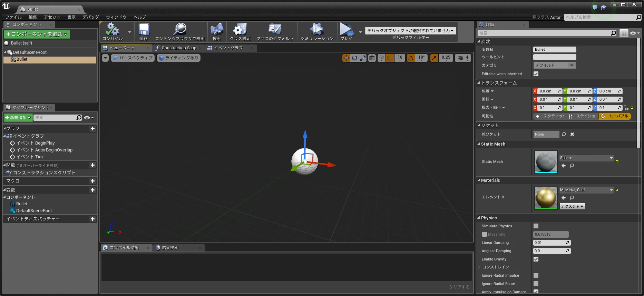This screenshot has height=296, width=644.
Task: Open the debug object filter dropdown
Action: pos(411,30)
